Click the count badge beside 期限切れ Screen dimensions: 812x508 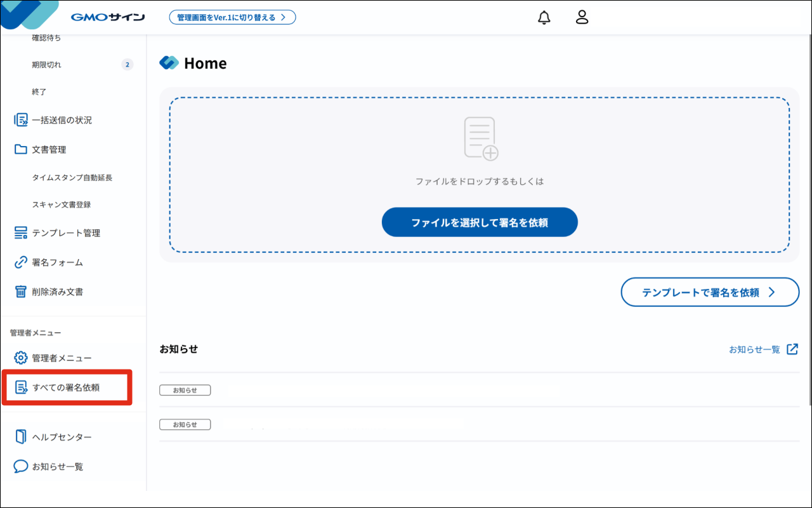tap(128, 65)
